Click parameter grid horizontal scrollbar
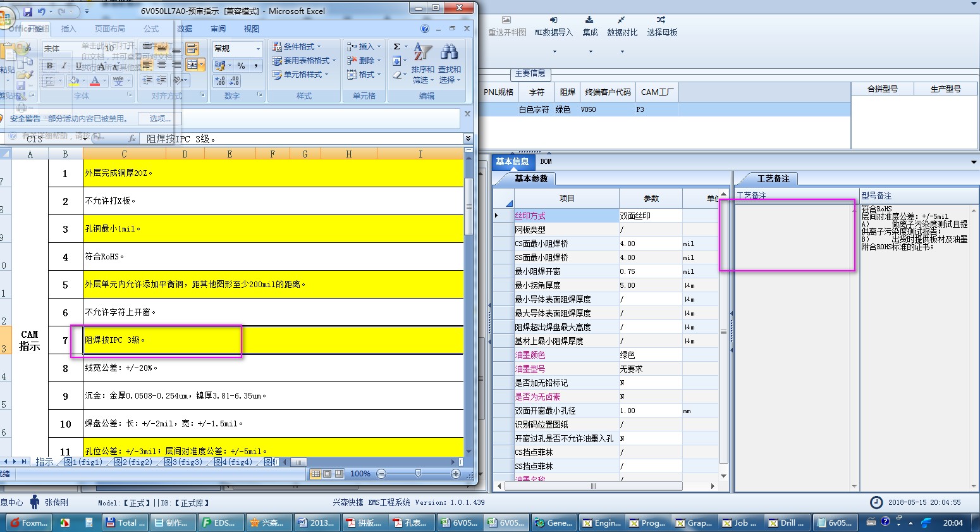 tap(592, 486)
